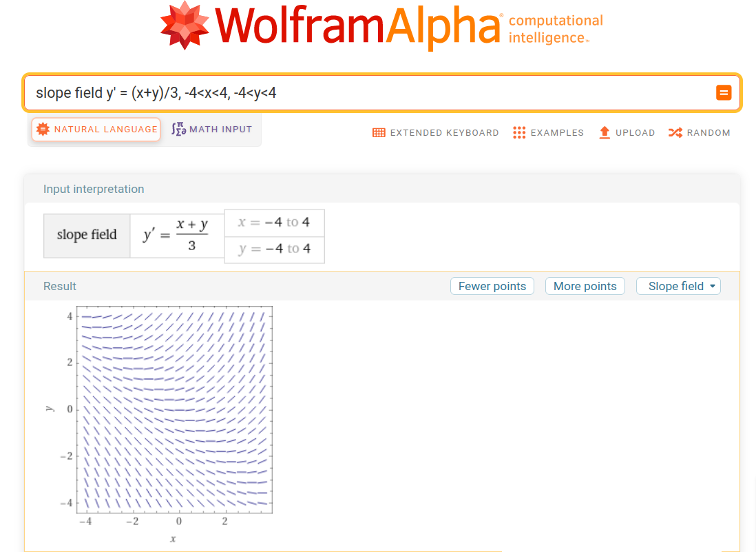The width and height of the screenshot is (756, 552).
Task: Click the x = −4 to 4 range cell
Action: tap(274, 222)
